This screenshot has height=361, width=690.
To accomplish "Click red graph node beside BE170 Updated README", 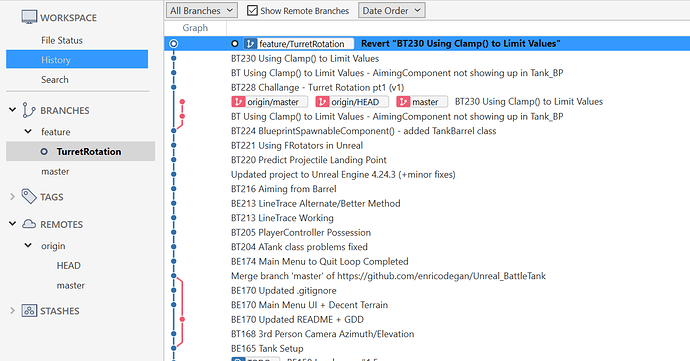I will tap(182, 319).
